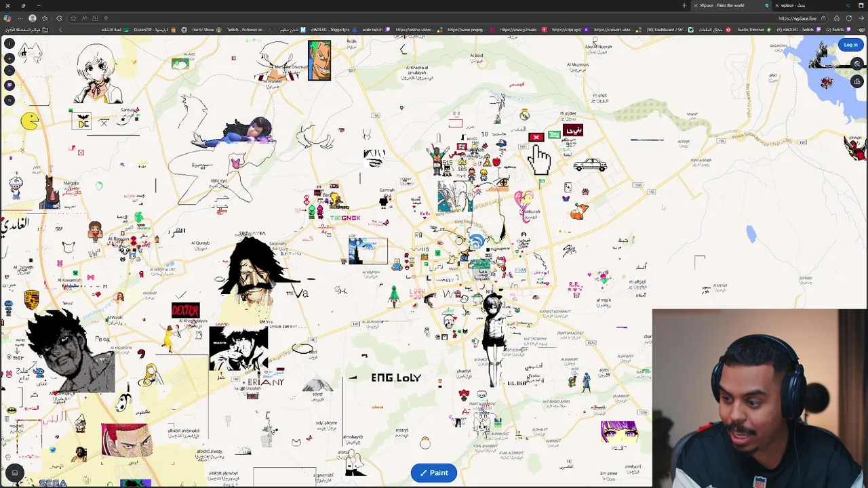Open the map search button under Log in
Image resolution: width=868 pixels, height=488 pixels.
point(857,64)
